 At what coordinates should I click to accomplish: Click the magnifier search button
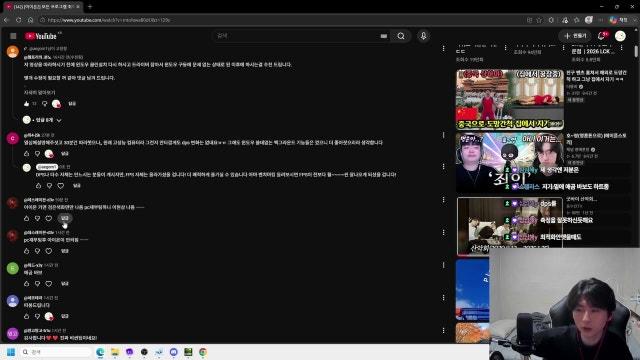[x=401, y=36]
